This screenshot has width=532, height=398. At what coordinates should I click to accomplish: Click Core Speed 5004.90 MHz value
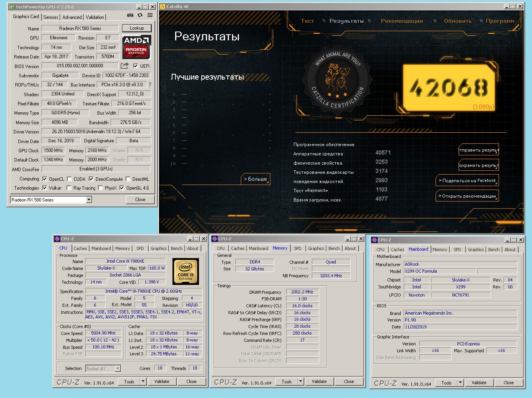coord(103,333)
